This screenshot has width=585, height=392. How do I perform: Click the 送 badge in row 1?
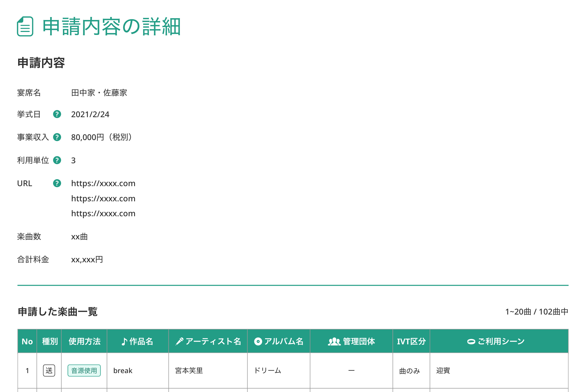point(49,370)
